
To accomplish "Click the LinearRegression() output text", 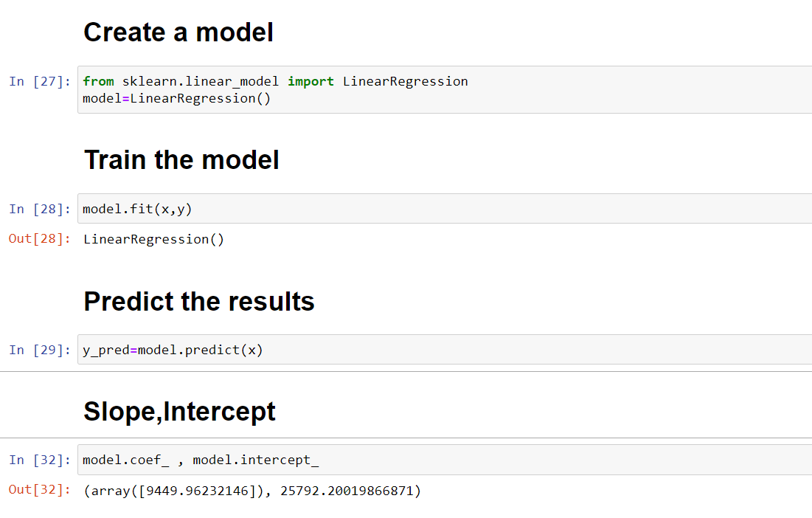I will click(x=153, y=239).
